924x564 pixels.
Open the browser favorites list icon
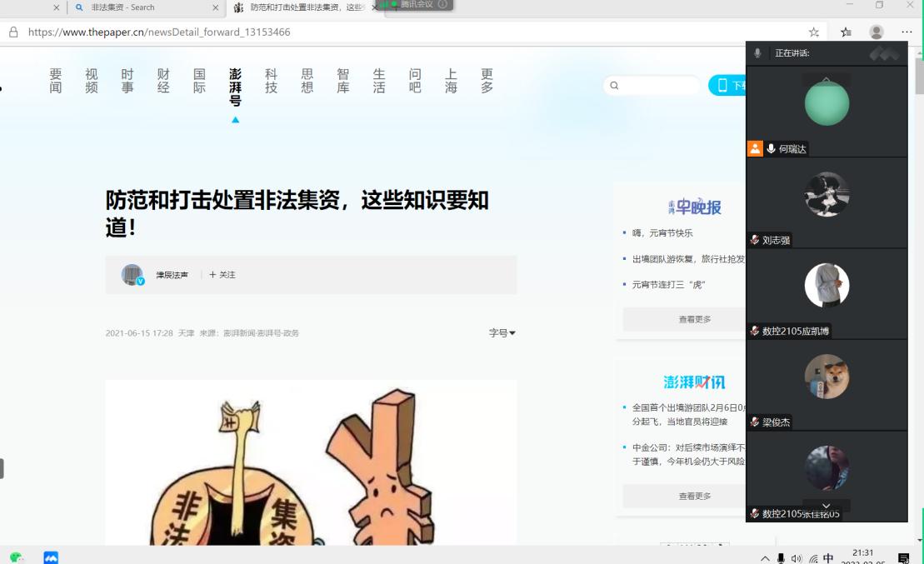pos(847,32)
